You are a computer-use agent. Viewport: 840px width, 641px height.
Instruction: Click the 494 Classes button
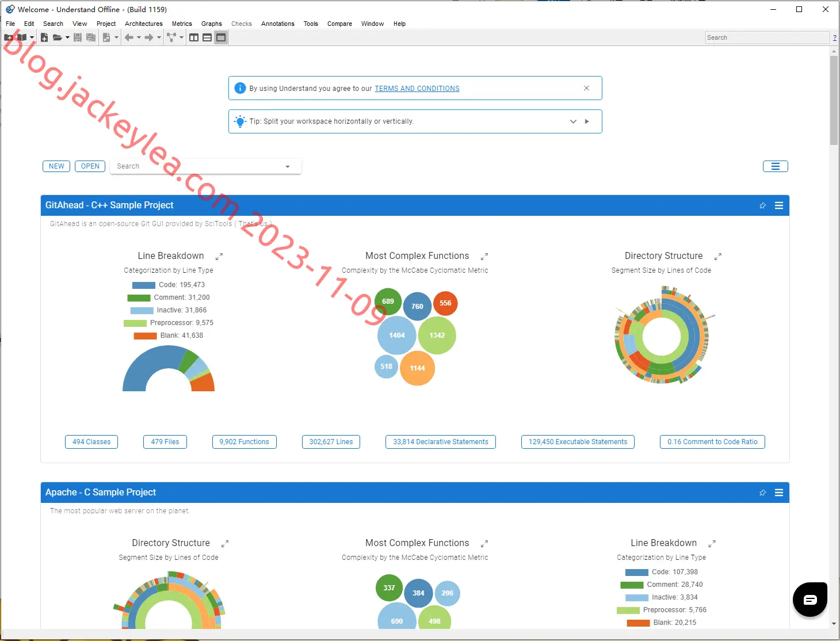coord(91,442)
